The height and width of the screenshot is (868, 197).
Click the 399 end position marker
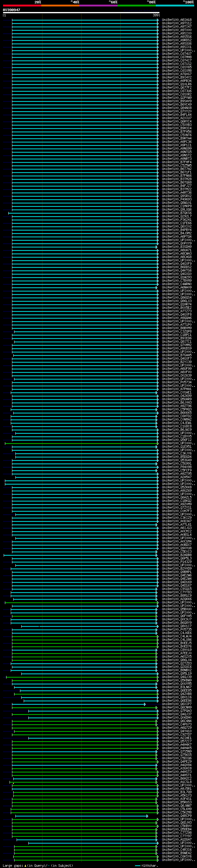coord(155,15)
